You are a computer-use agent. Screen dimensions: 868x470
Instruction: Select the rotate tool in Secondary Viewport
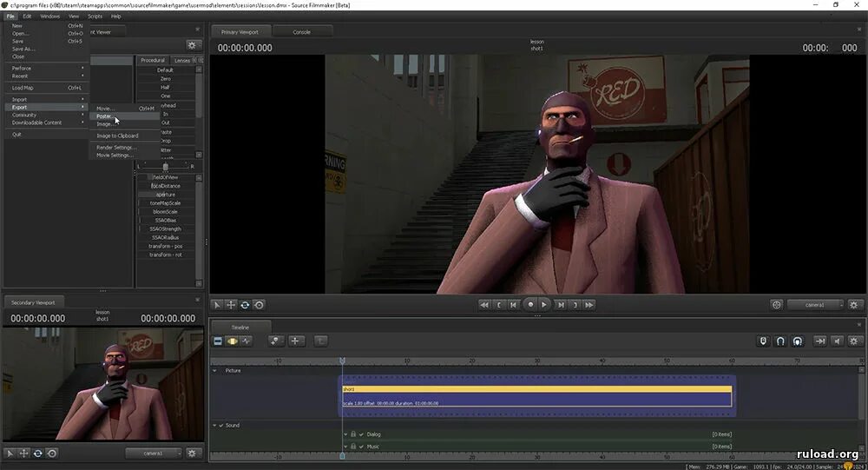(37, 453)
